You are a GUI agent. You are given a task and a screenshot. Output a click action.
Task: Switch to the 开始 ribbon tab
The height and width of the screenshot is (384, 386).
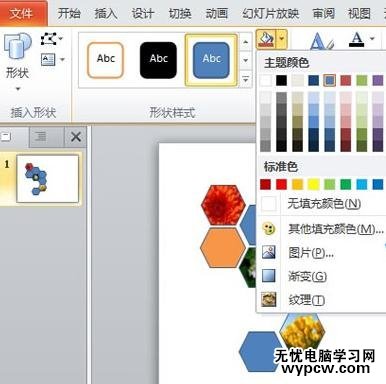pyautogui.click(x=69, y=14)
